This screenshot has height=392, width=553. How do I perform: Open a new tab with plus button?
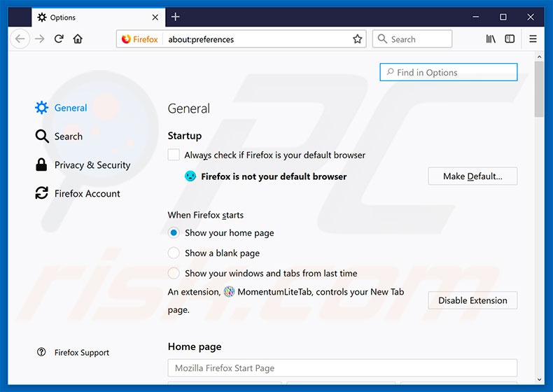(175, 17)
